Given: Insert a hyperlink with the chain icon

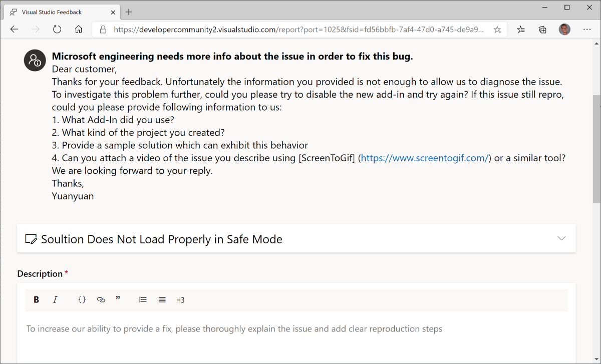Looking at the screenshot, I should tap(101, 299).
